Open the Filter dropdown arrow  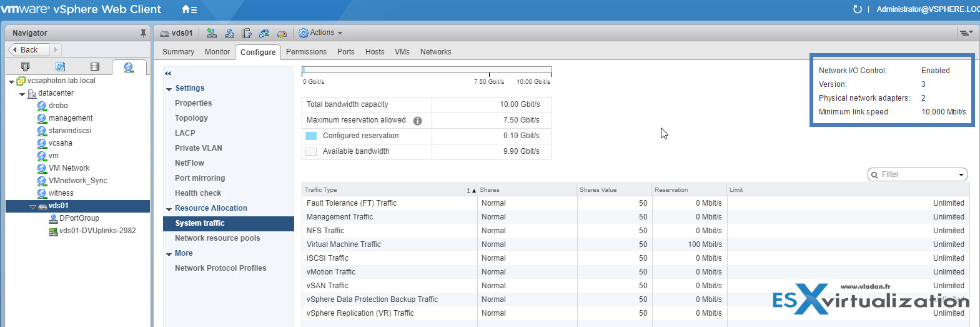(x=961, y=175)
